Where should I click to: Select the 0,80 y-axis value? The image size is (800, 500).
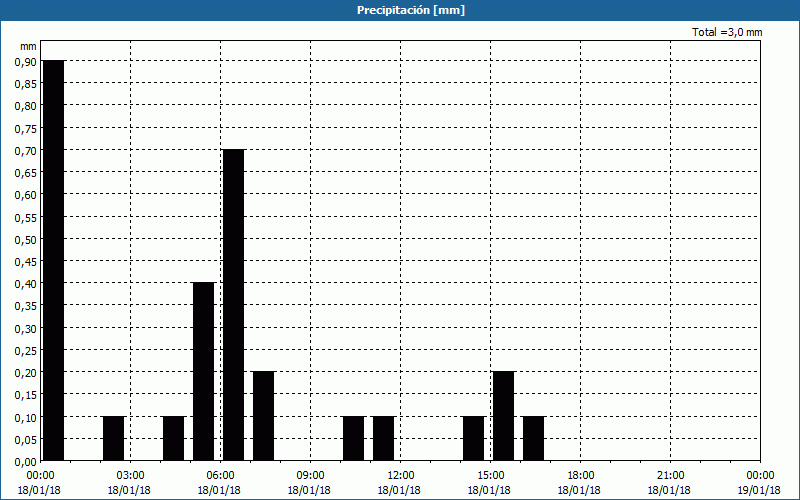(x=26, y=106)
